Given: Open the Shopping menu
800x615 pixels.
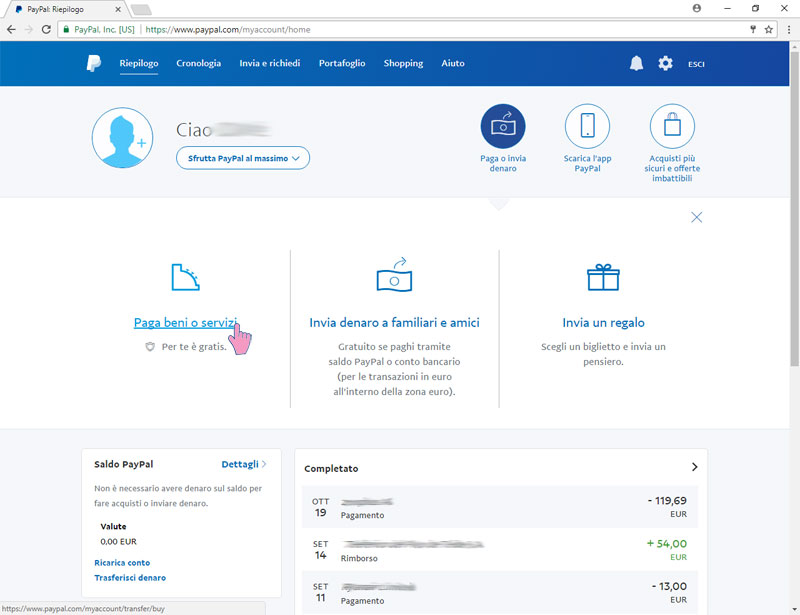Looking at the screenshot, I should [403, 63].
